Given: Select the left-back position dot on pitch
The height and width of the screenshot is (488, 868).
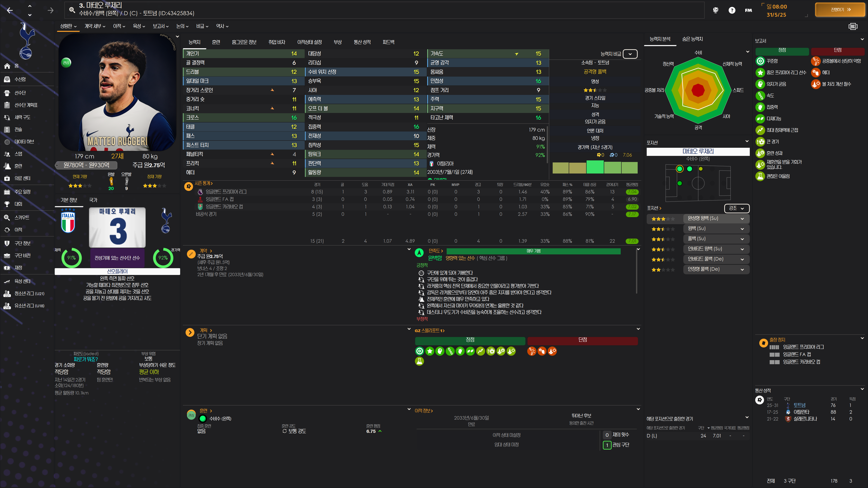Looking at the screenshot, I should (679, 169).
